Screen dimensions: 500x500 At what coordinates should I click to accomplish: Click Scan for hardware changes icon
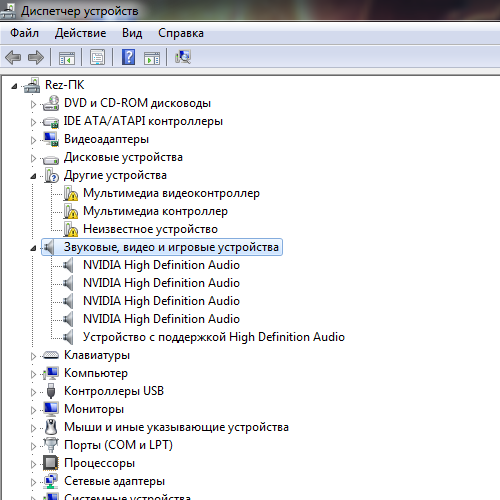click(x=183, y=57)
